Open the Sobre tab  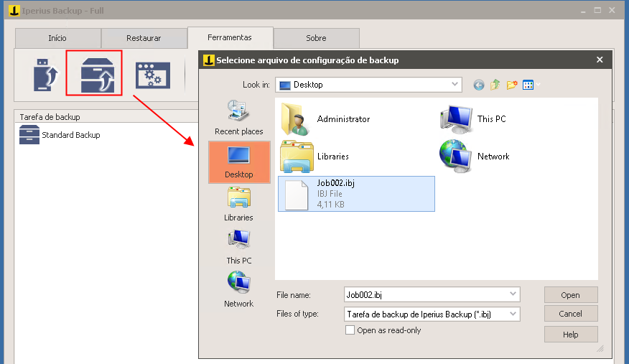[316, 38]
